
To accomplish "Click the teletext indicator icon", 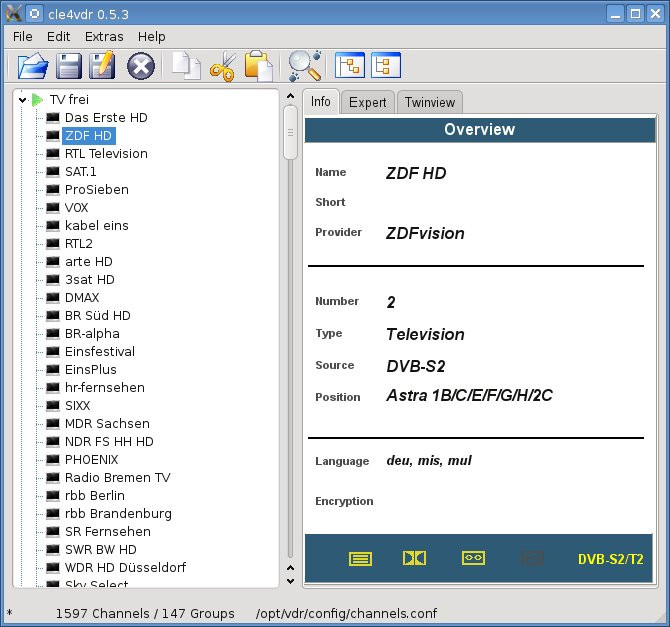I will 361,558.
